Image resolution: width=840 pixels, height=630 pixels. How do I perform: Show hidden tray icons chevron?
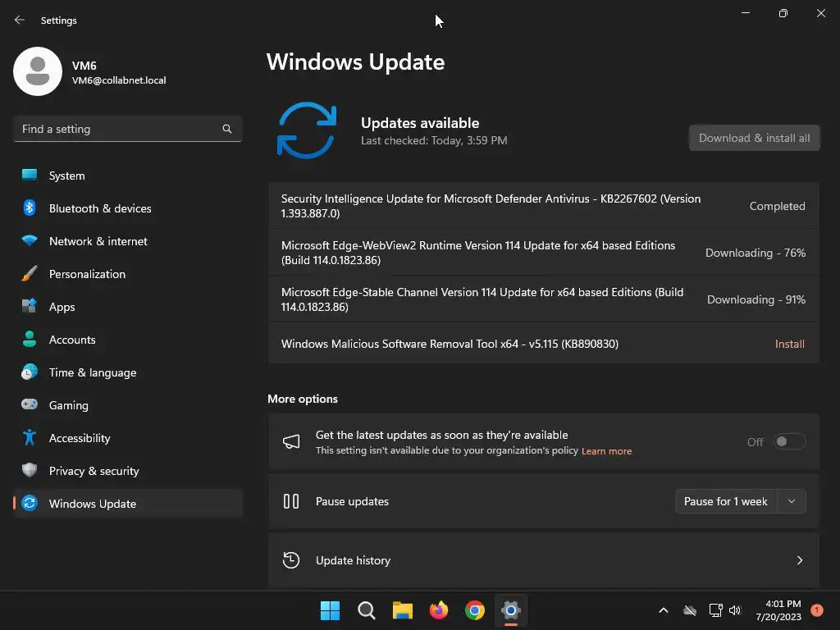pyautogui.click(x=663, y=610)
